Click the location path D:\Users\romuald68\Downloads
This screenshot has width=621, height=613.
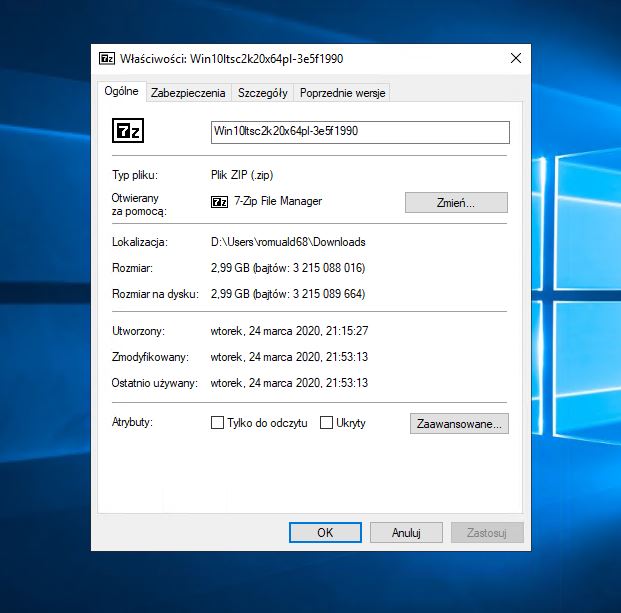[x=288, y=242]
